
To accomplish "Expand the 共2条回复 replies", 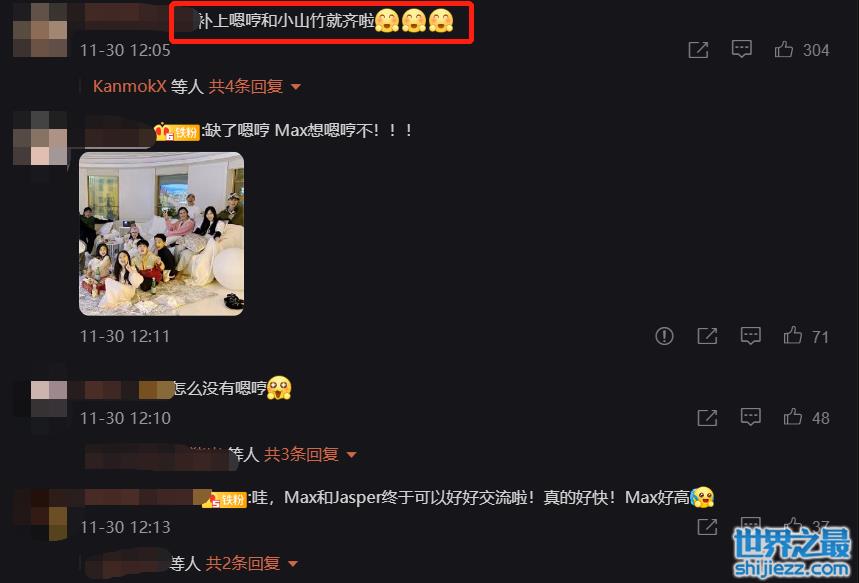I will click(x=251, y=563).
